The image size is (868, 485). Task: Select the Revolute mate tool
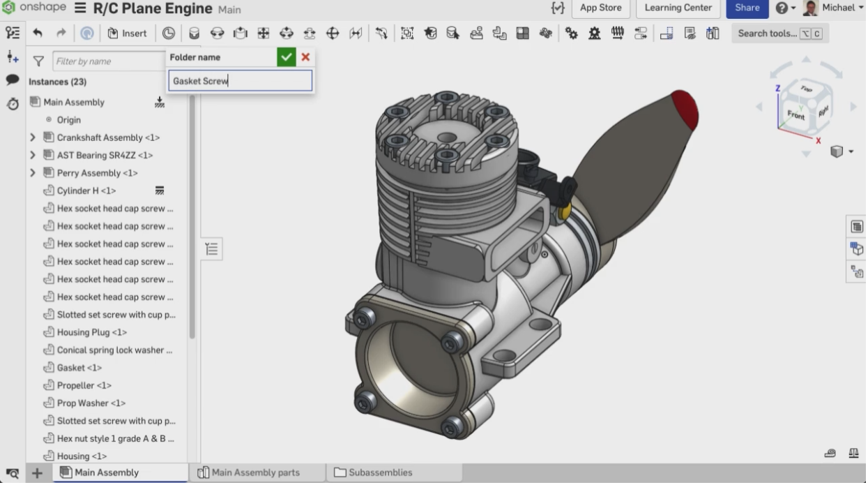point(218,33)
